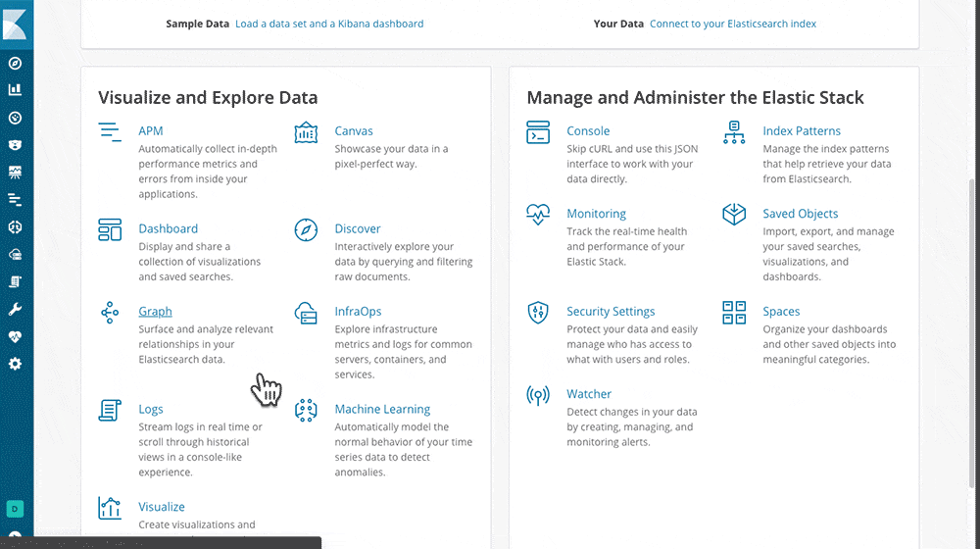Click 'Manage and Administer the Elastic Stack' heading

[695, 97]
